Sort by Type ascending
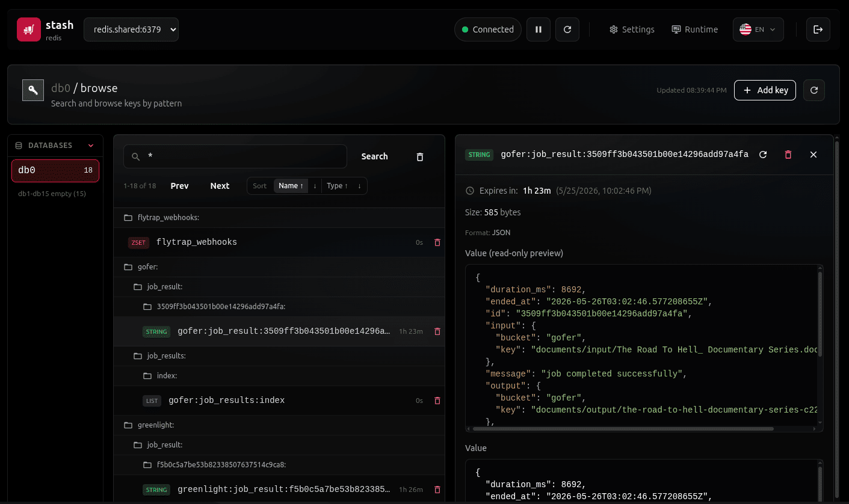 [337, 186]
